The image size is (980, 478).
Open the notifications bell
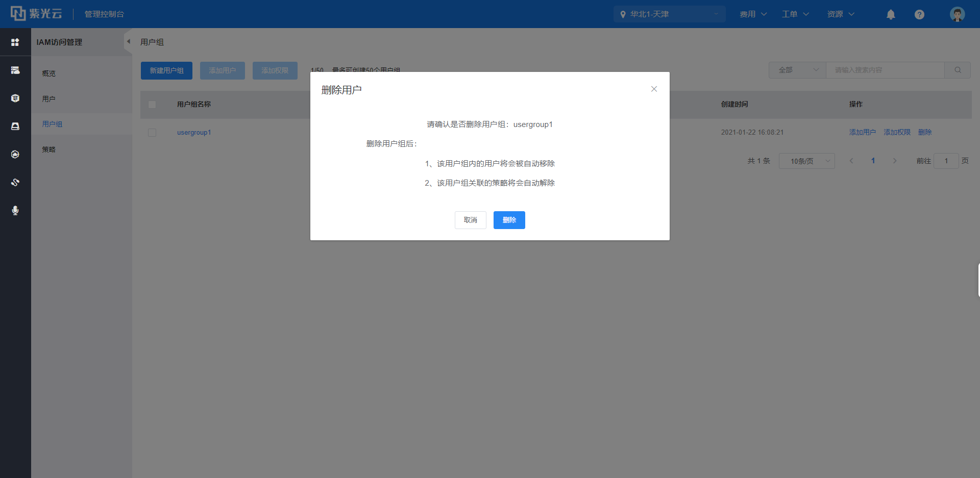pyautogui.click(x=891, y=14)
